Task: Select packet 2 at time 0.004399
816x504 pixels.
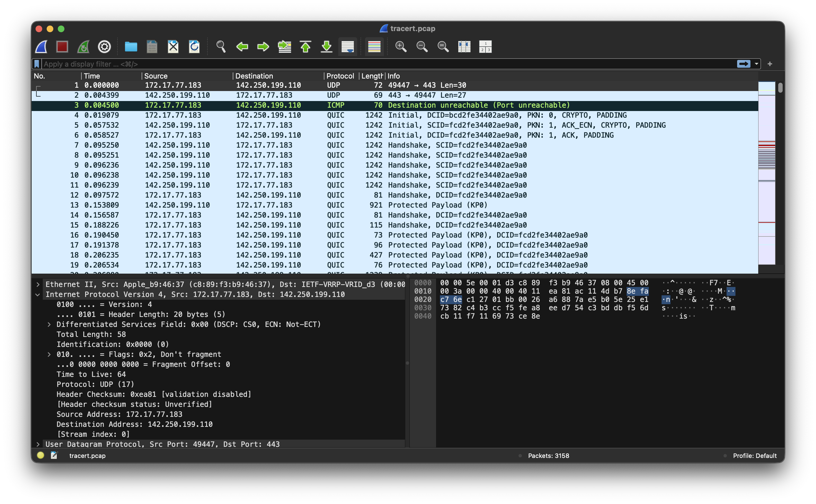Action: tap(395, 95)
